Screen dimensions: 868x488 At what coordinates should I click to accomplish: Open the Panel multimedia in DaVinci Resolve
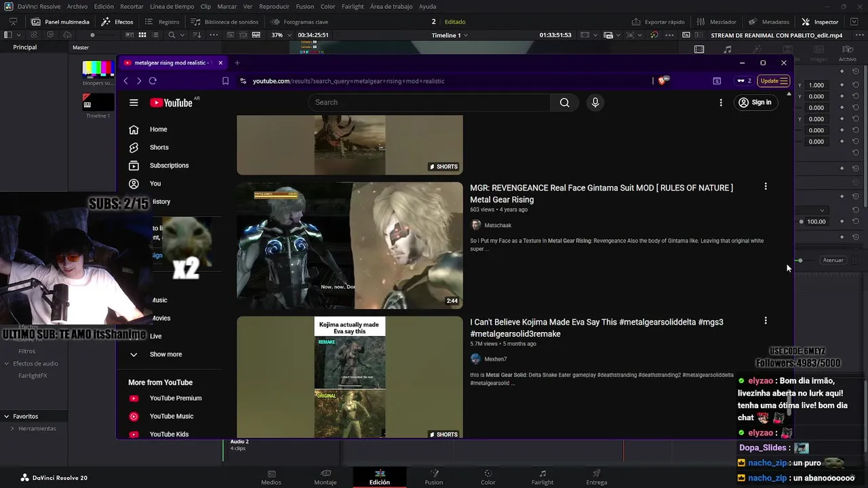pos(60,22)
